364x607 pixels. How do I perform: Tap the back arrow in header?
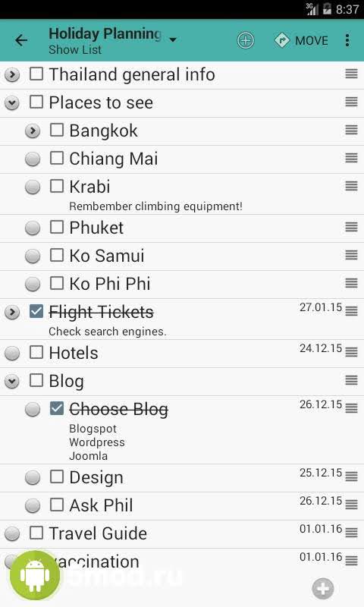click(21, 40)
